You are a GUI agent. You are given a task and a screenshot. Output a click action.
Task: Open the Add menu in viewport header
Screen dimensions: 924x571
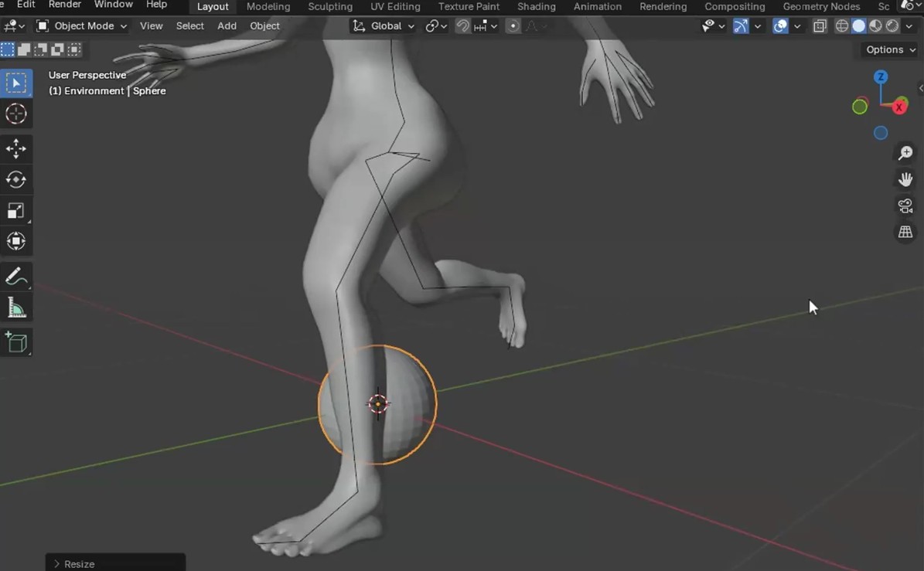click(227, 26)
